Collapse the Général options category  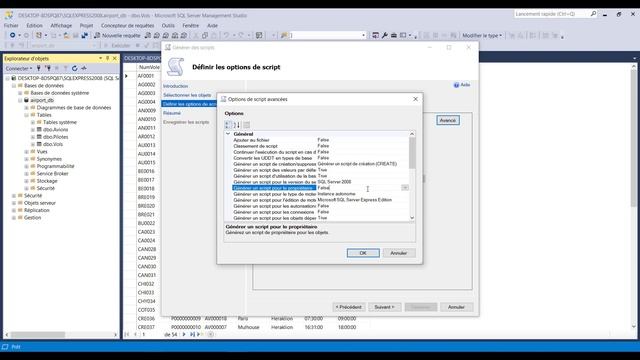[x=228, y=134]
